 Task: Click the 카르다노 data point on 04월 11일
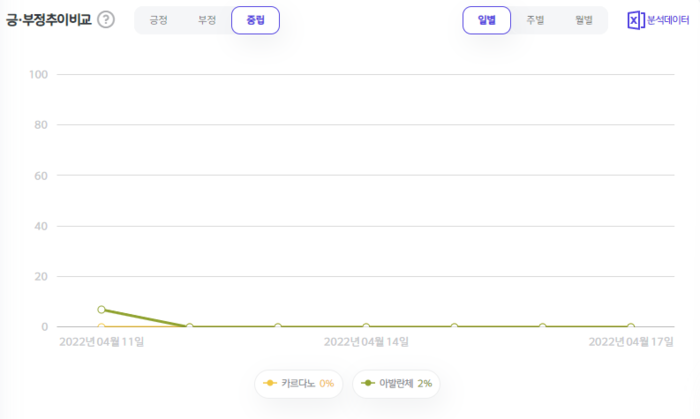pos(101,327)
